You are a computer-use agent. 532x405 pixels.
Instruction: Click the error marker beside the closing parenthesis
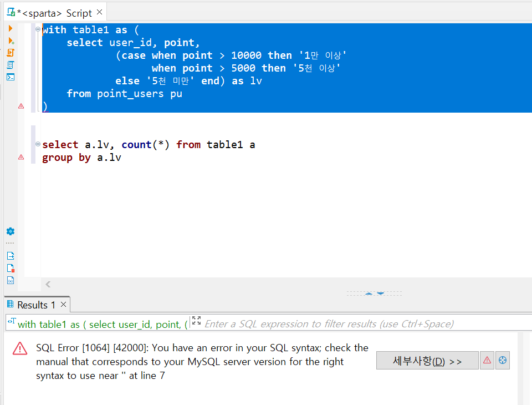21,107
